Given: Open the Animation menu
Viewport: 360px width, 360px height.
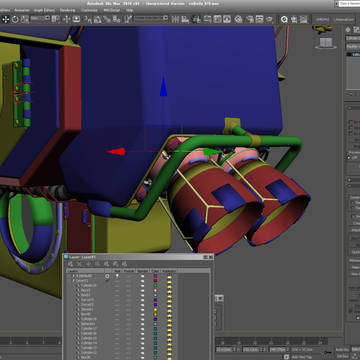Looking at the screenshot, I should tap(22, 10).
